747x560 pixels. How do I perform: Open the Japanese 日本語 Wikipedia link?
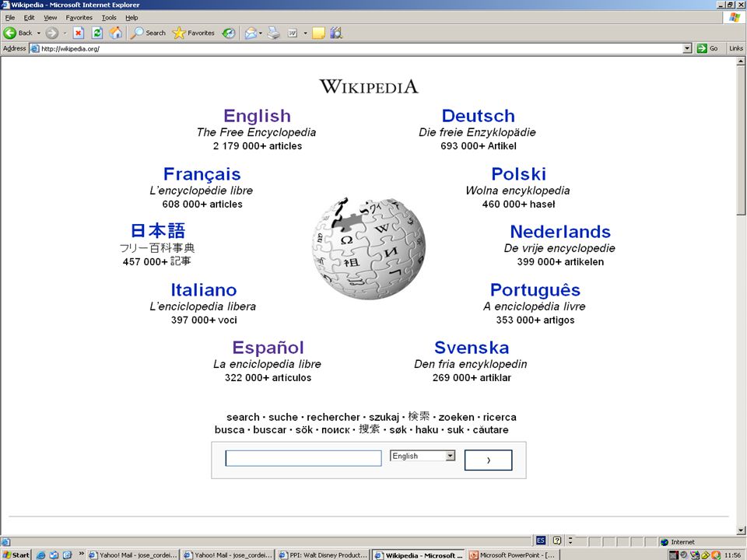[158, 231]
